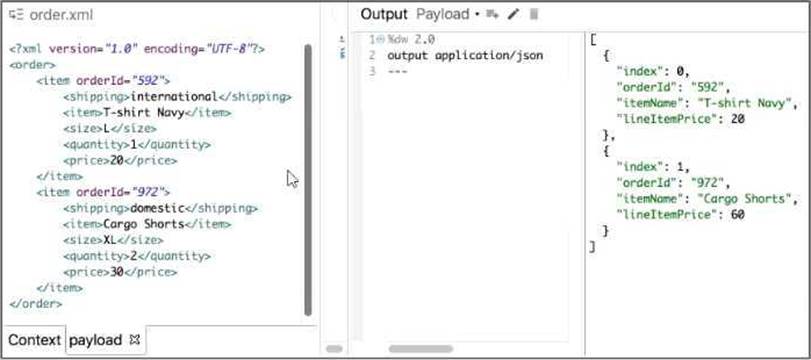The image size is (811, 360).
Task: Place cursor on line 3 dashes in script
Action: pyautogui.click(x=398, y=71)
